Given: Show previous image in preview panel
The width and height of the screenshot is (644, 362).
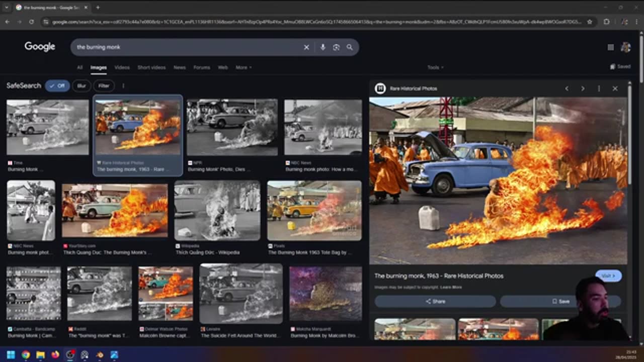Looking at the screenshot, I should pos(567,88).
